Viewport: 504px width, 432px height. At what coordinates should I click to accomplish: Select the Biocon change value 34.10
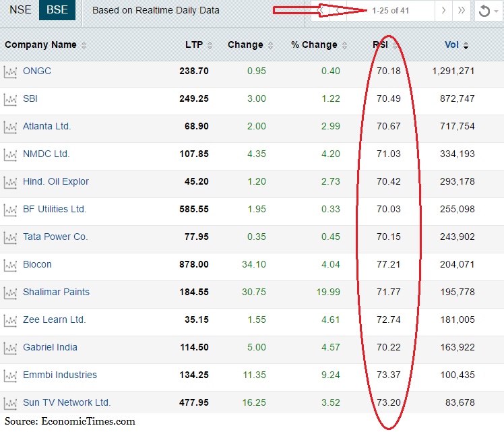coord(254,264)
